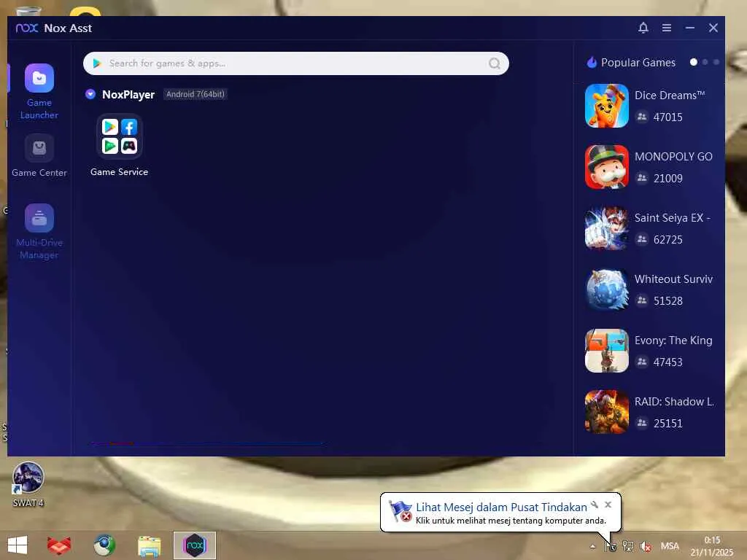Click the Action Center flag tray icon
747x560 pixels.
(x=611, y=546)
